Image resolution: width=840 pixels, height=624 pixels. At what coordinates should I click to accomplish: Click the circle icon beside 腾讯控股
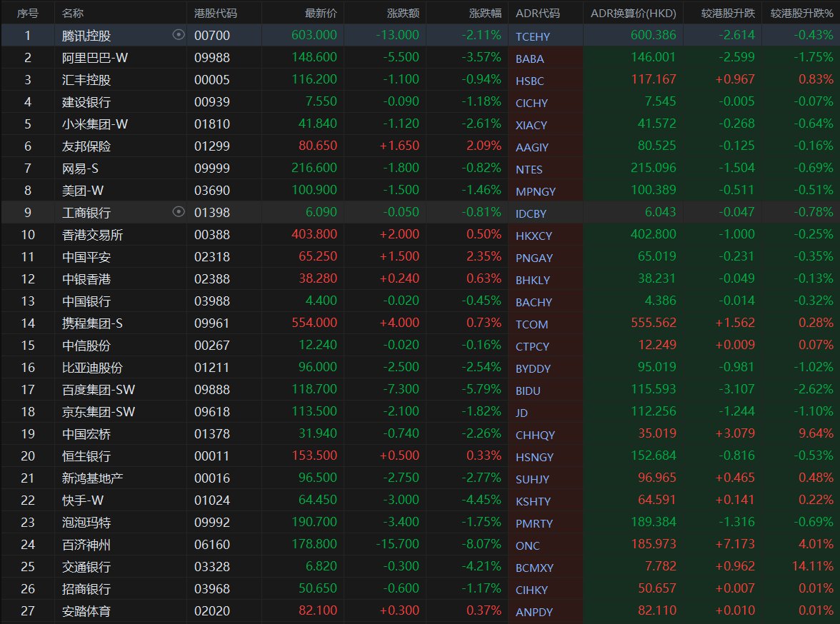[179, 35]
